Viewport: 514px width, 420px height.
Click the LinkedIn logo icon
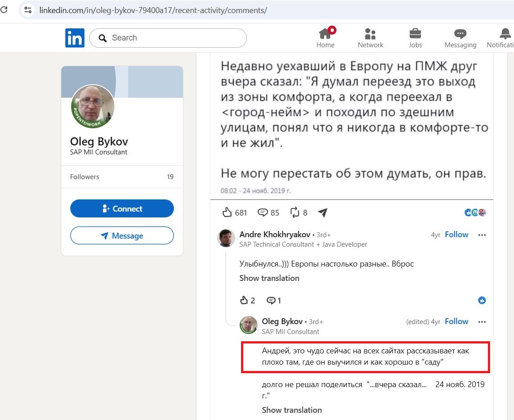[75, 38]
